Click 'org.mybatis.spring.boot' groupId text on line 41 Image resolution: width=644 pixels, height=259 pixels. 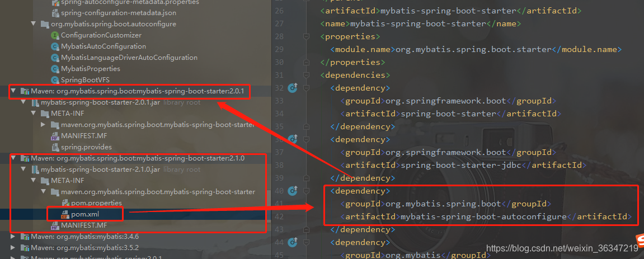point(443,204)
